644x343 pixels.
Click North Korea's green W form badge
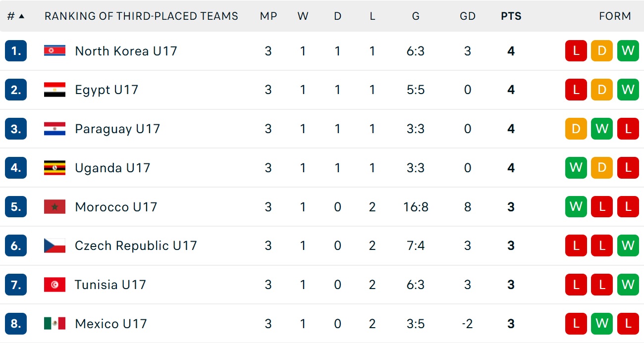pos(628,50)
